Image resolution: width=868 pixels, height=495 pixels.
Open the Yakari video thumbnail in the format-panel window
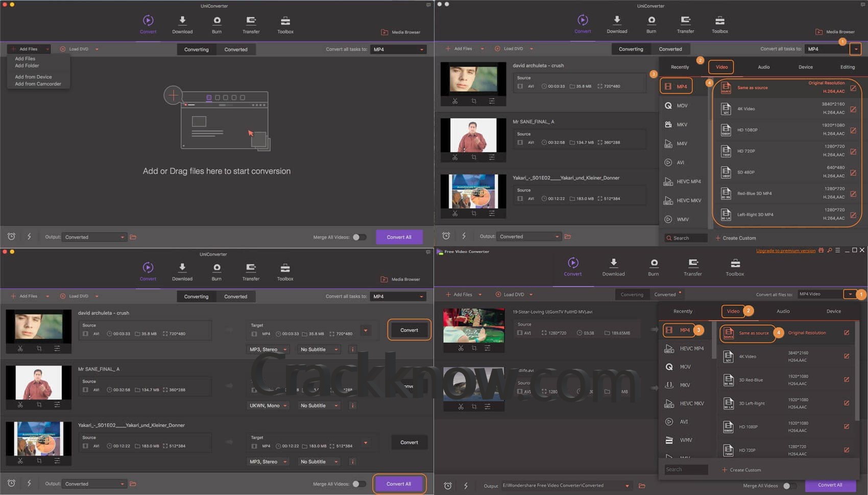[x=473, y=191]
